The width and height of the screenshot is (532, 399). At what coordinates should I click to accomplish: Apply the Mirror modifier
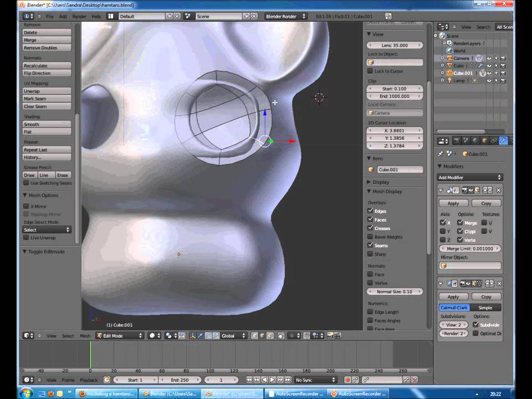pos(453,203)
